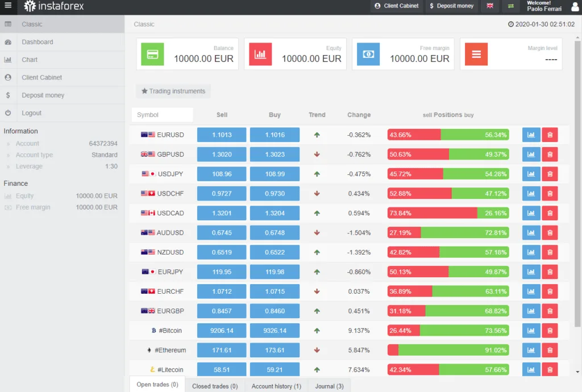The image size is (582, 392).
Task: Click the green transfer arrows icon
Action: pyautogui.click(x=511, y=6)
